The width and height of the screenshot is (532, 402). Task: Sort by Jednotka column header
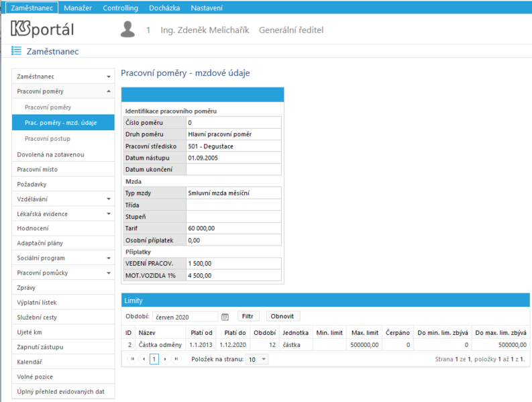[295, 333]
